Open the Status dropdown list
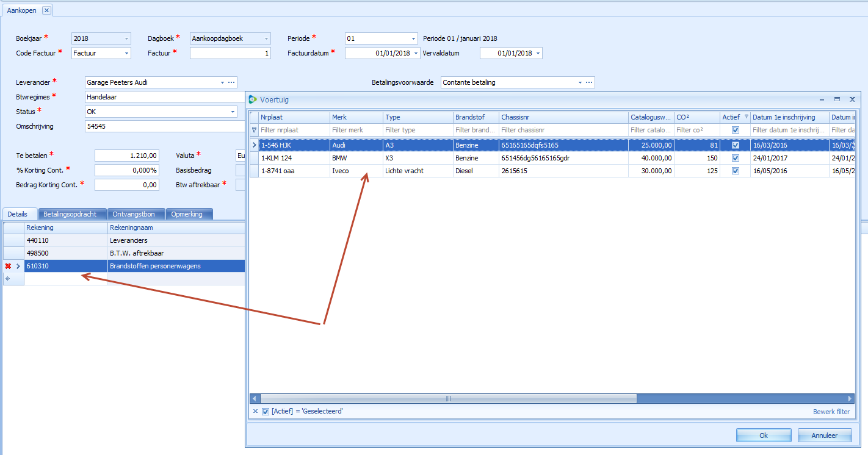Viewport: 868px width, 455px height. [x=233, y=112]
